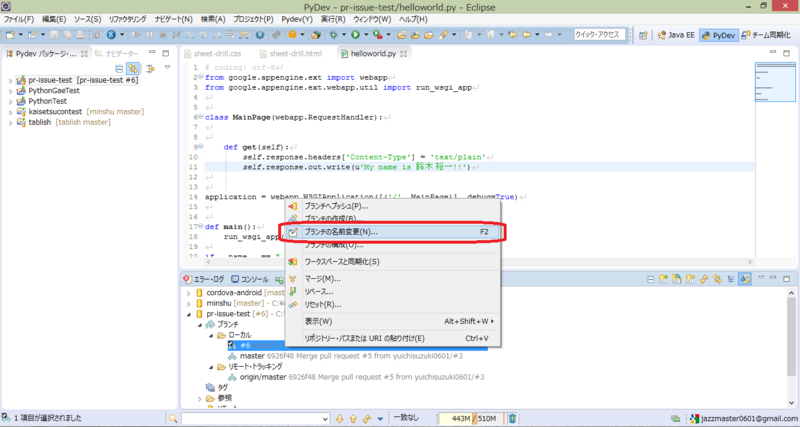The width and height of the screenshot is (800, 427).
Task: Select 'マージ(M)...' from context menu
Action: [x=393, y=279]
